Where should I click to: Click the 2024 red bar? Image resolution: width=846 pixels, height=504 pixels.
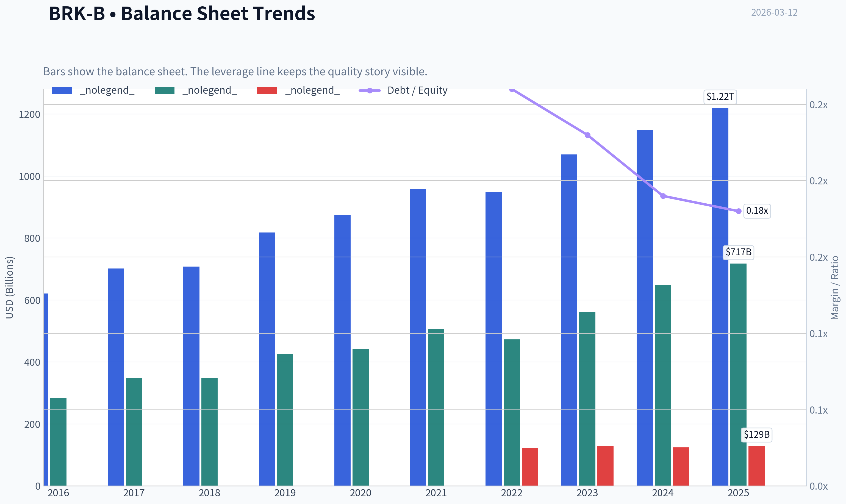point(681,466)
